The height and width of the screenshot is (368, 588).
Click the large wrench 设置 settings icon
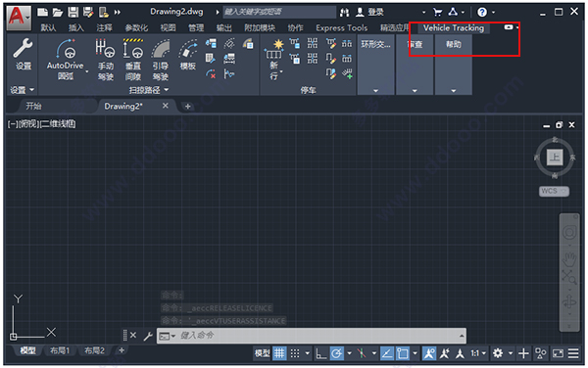pos(23,48)
